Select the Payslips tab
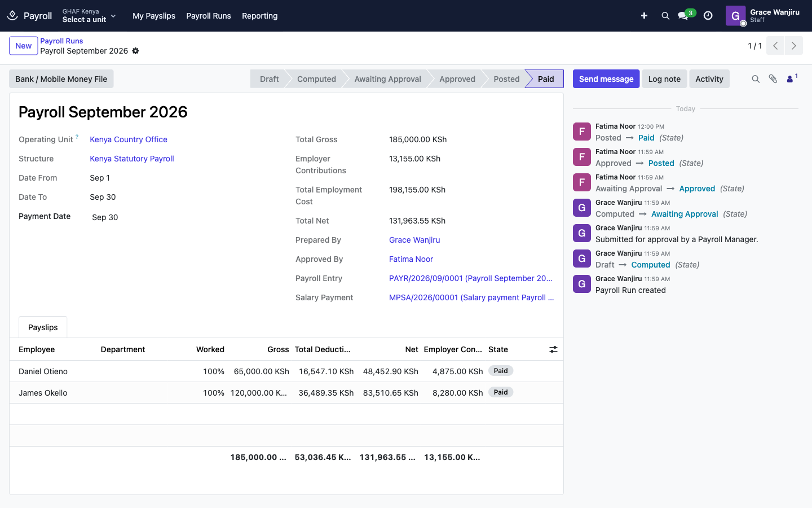Viewport: 812px width, 508px height. (x=43, y=327)
